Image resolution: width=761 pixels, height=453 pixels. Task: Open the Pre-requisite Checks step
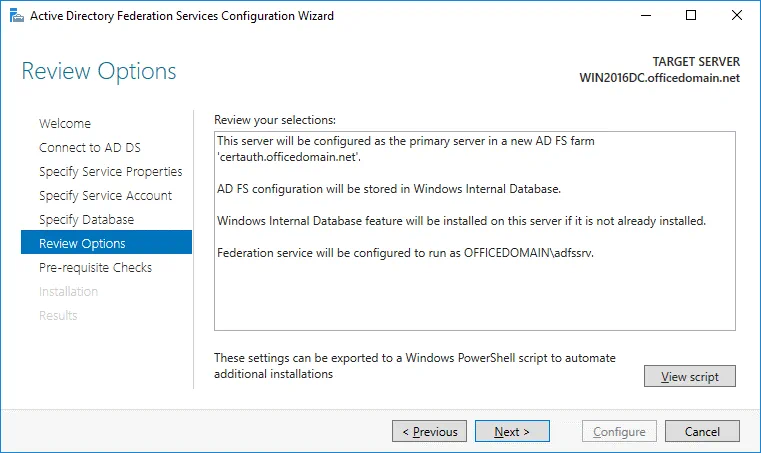95,267
